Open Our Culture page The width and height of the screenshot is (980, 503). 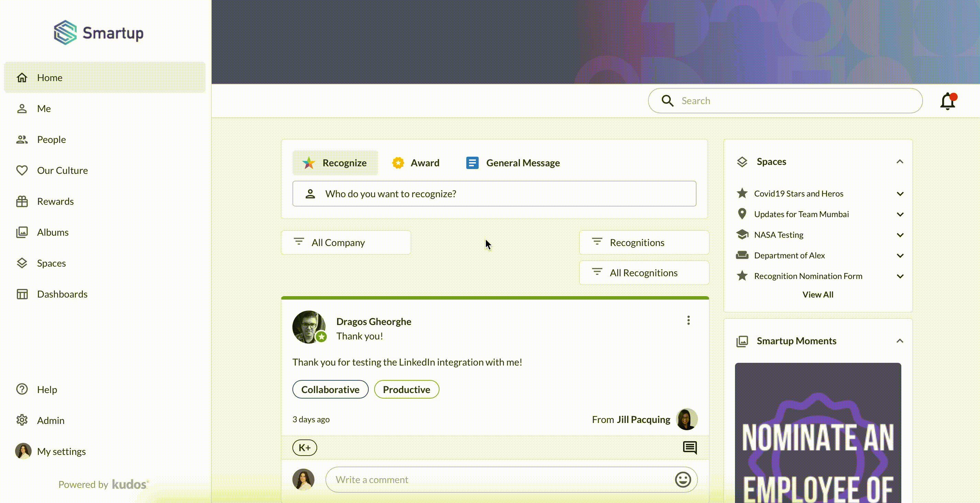[104, 170]
